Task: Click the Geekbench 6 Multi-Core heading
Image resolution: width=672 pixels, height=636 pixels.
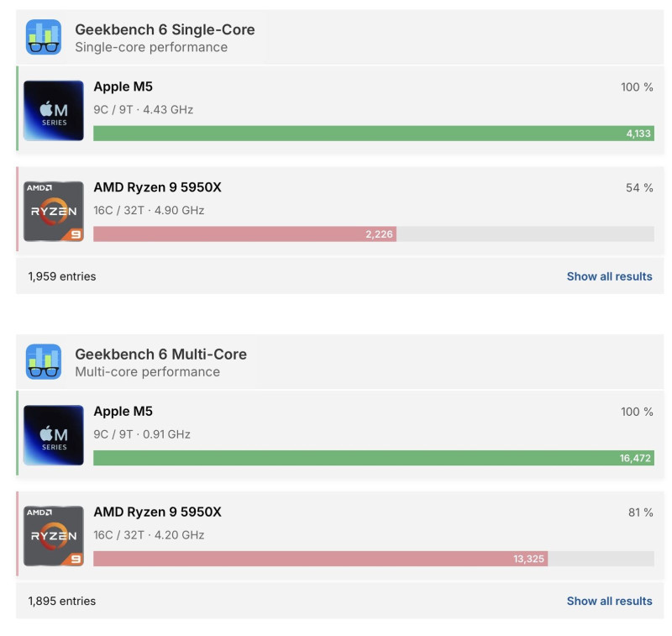Action: [160, 355]
